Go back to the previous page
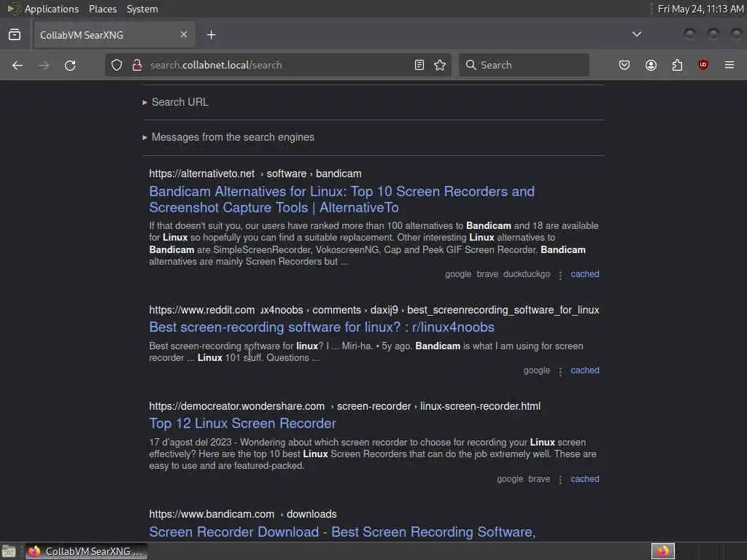This screenshot has width=747, height=560. [18, 65]
